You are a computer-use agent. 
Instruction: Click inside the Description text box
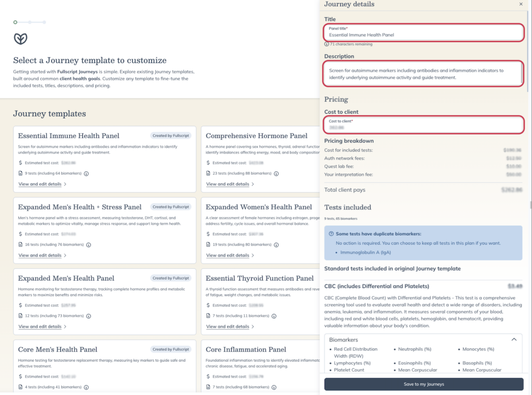(423, 74)
